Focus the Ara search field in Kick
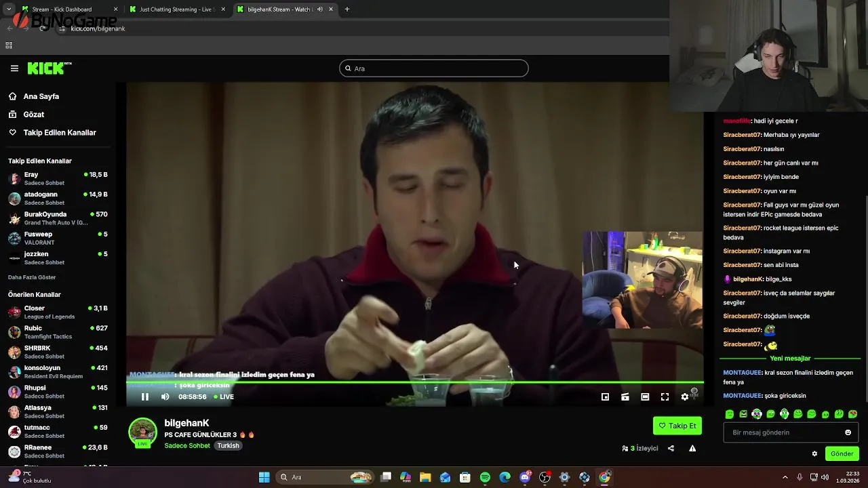 (x=433, y=68)
